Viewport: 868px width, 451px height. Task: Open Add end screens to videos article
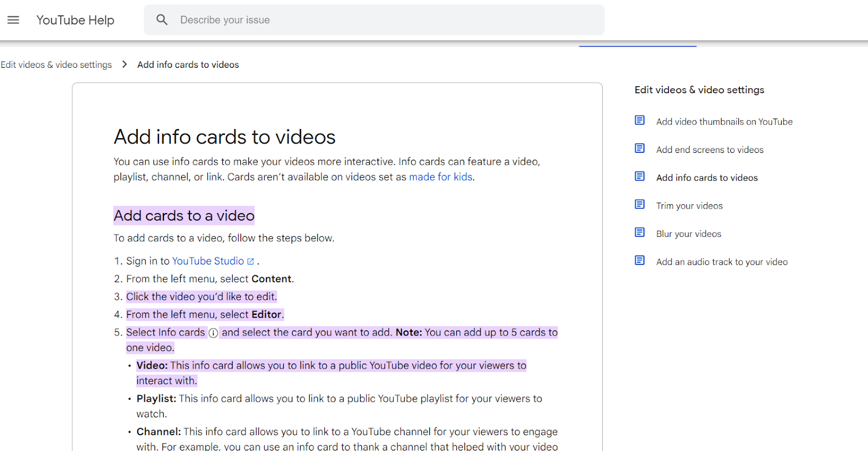[x=710, y=150]
